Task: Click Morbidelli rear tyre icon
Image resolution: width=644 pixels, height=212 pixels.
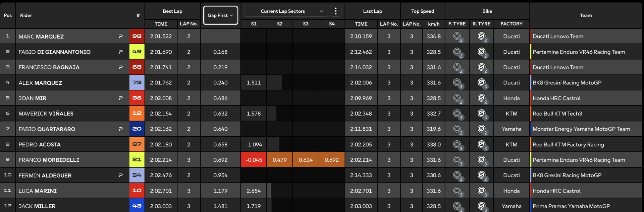Action: [x=482, y=160]
